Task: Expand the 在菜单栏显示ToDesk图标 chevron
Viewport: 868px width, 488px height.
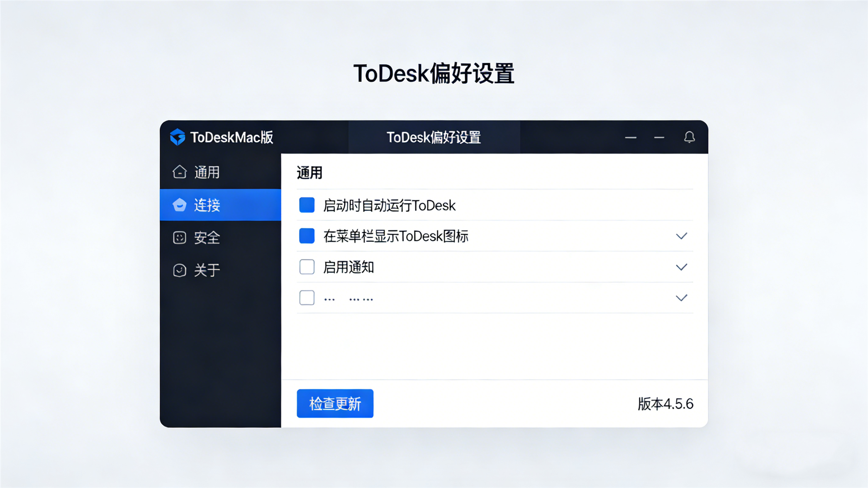Action: click(682, 236)
